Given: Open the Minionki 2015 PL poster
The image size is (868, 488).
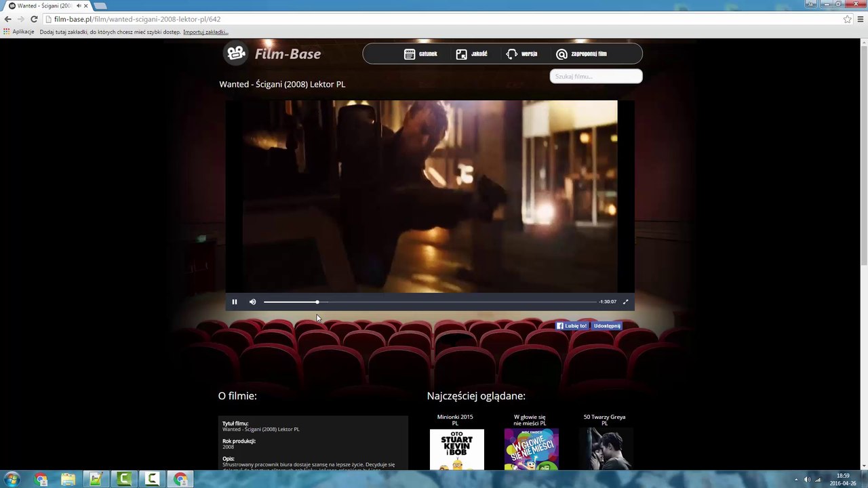Looking at the screenshot, I should pos(457,449).
